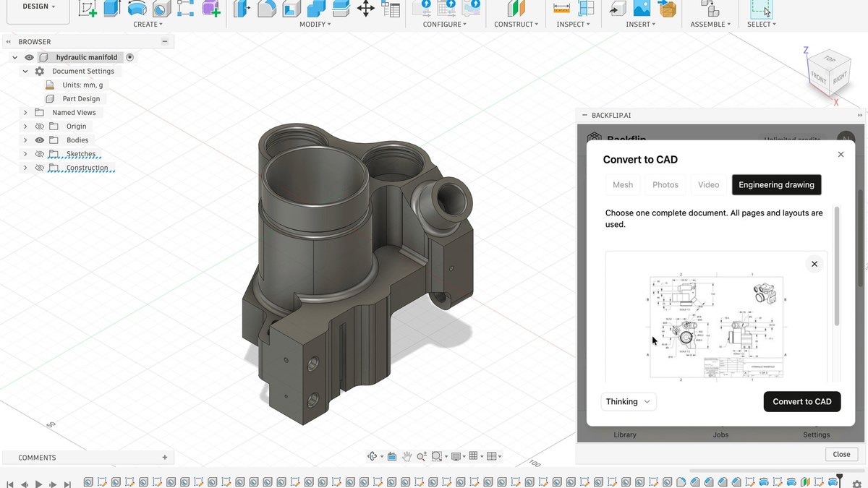Click the Convert to CAD dialog scrollbar
This screenshot has width=868, height=488.
(837, 266)
